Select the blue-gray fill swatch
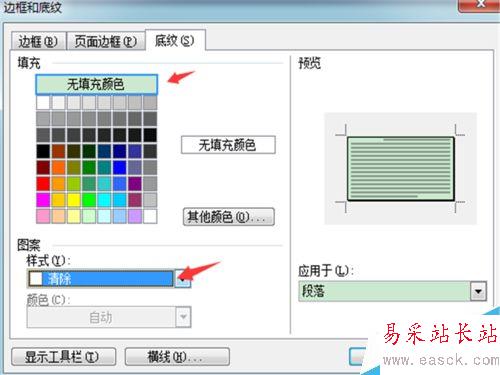500x375 pixels. pos(135,167)
